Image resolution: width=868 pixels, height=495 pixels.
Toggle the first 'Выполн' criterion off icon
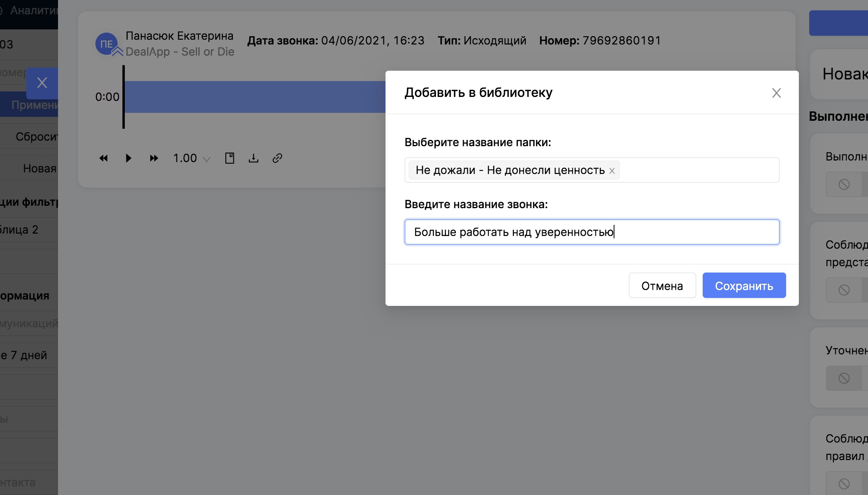point(844,184)
